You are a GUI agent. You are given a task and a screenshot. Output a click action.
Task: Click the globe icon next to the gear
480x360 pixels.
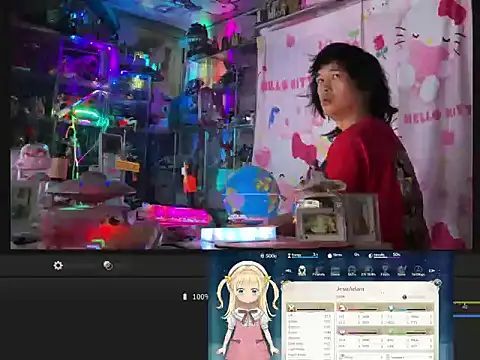[x=108, y=265]
